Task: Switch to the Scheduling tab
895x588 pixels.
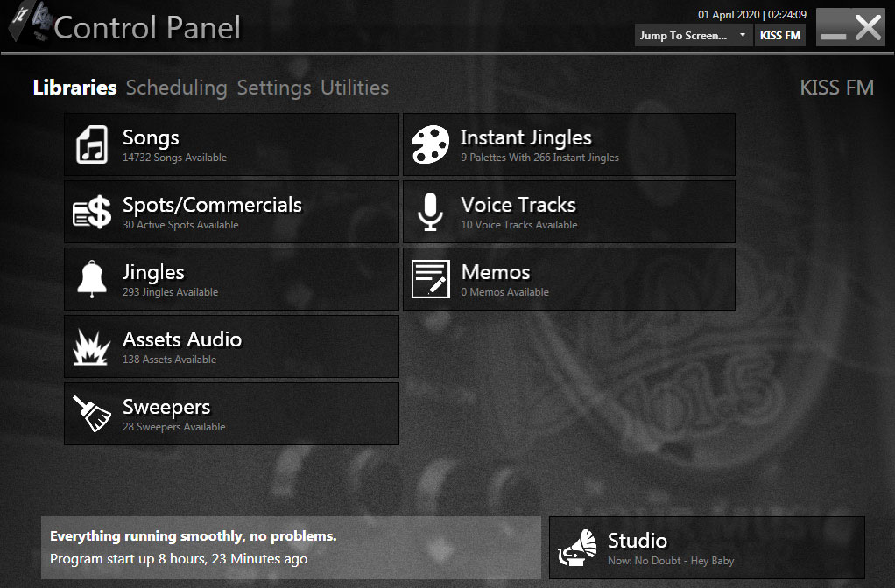Action: point(176,87)
